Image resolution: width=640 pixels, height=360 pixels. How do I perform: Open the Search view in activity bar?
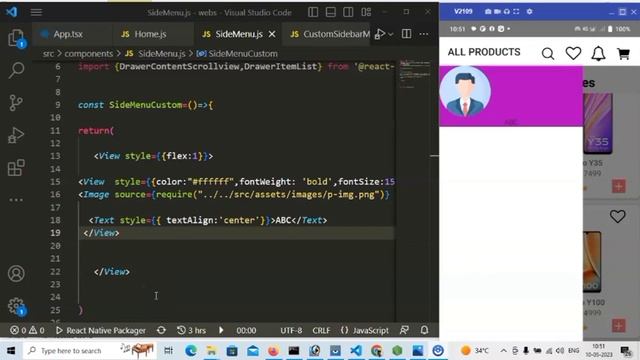16,70
